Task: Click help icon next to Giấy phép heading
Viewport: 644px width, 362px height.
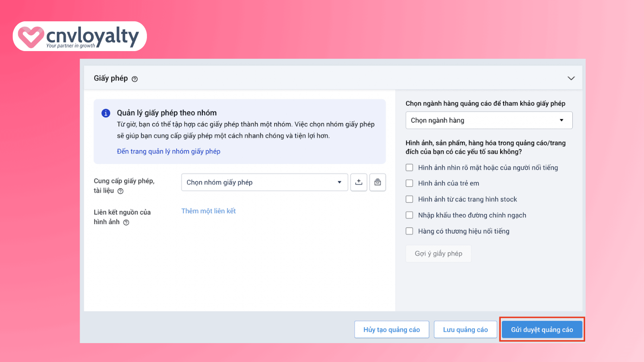Action: click(135, 79)
